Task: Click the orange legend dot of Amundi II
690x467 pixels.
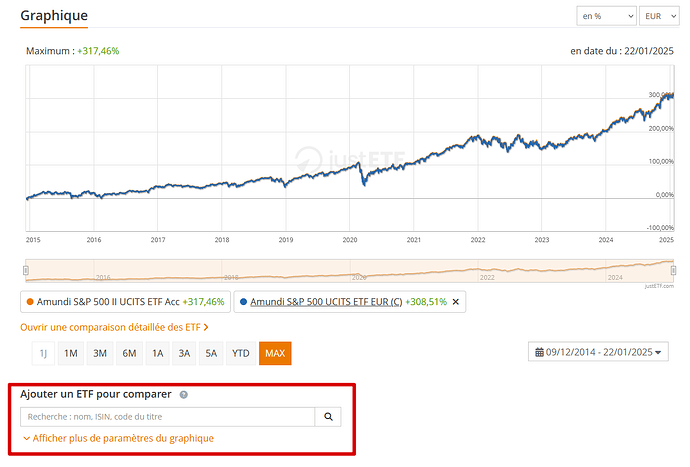Action: (30, 302)
